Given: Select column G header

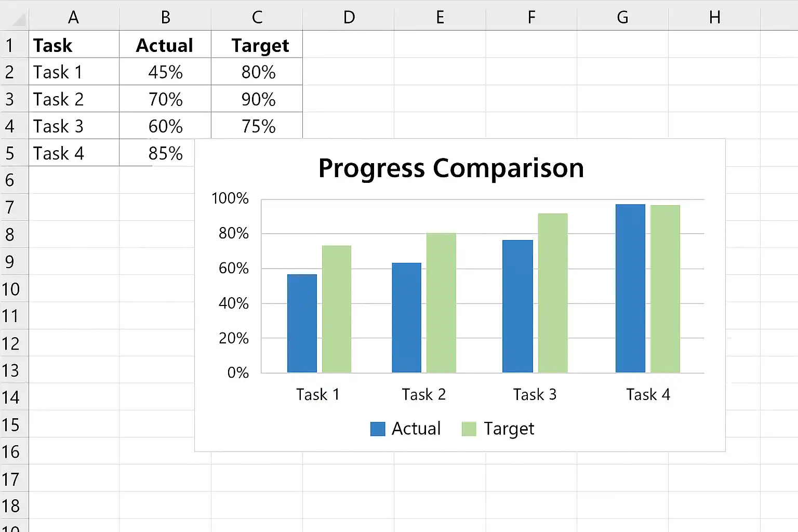Looking at the screenshot, I should (622, 18).
